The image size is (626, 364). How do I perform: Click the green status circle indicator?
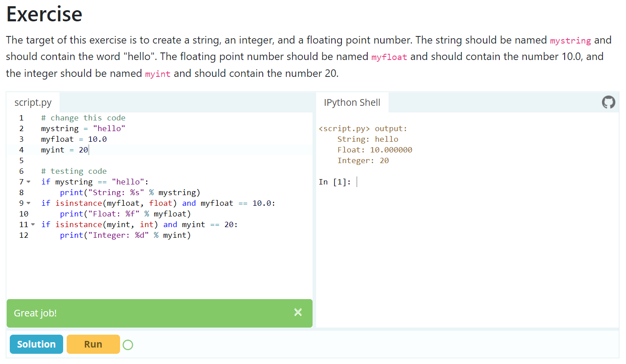pos(128,344)
